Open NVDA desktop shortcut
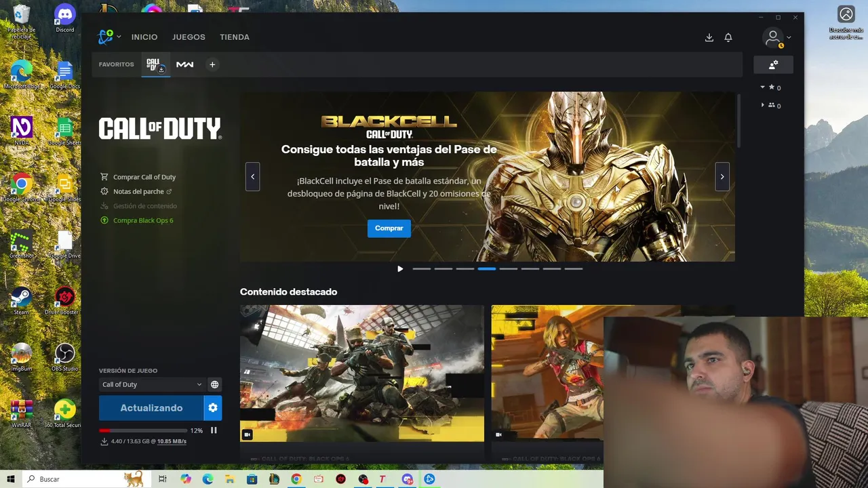This screenshot has width=868, height=488. point(22,131)
